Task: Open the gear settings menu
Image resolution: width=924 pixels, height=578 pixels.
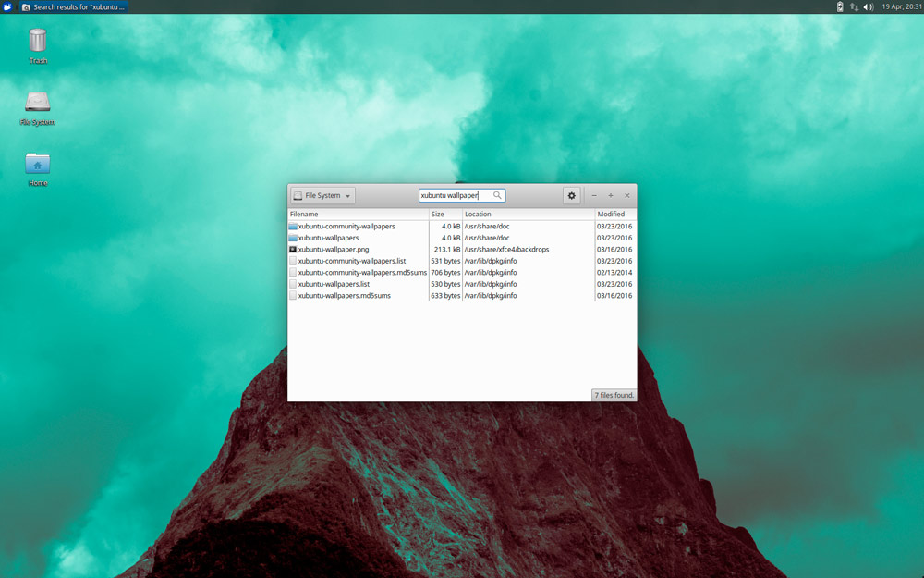Action: coord(572,196)
